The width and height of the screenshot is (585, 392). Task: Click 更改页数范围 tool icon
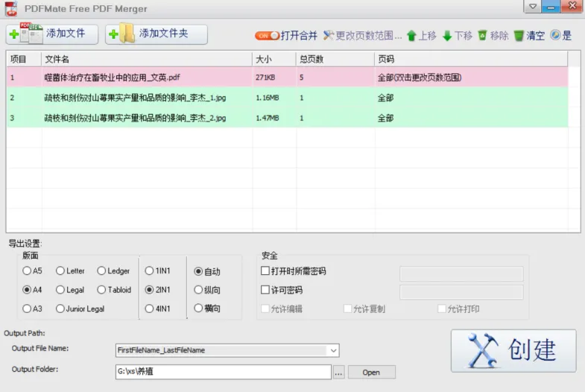point(329,36)
